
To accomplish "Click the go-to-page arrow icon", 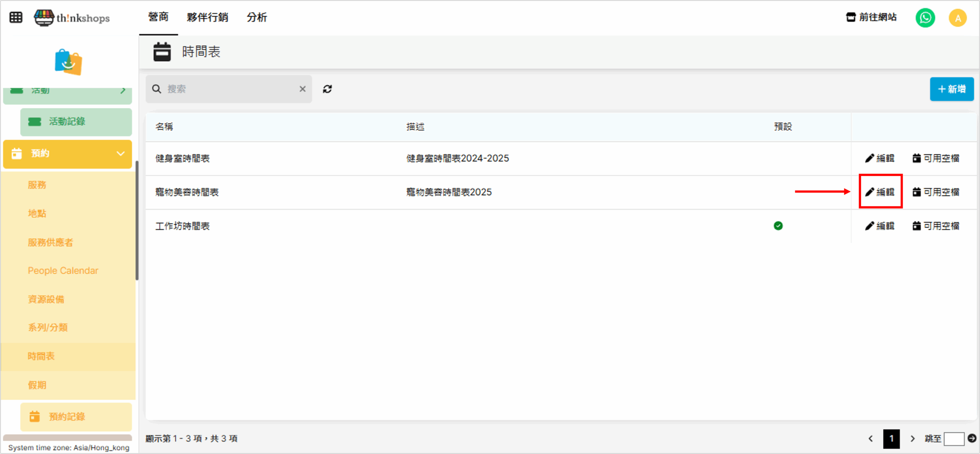I will (x=972, y=438).
